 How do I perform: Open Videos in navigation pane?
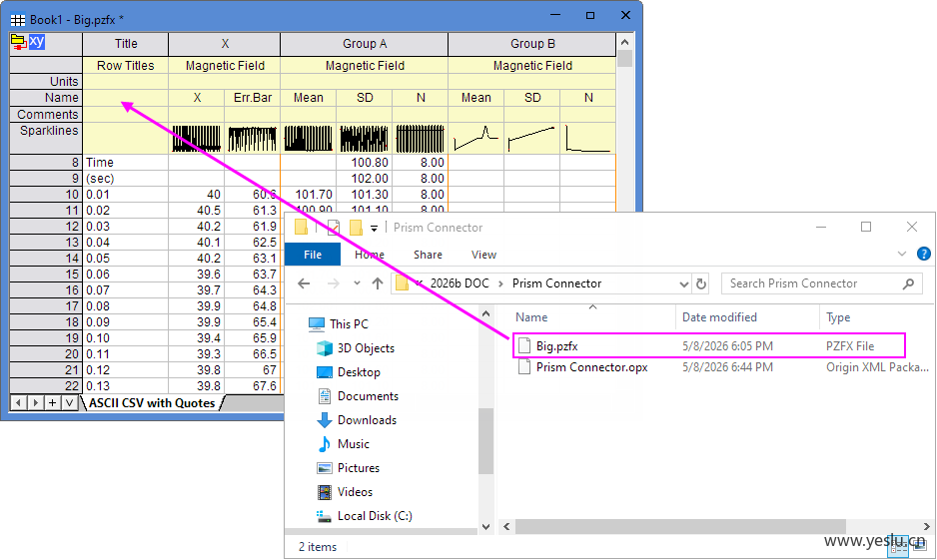pyautogui.click(x=345, y=491)
